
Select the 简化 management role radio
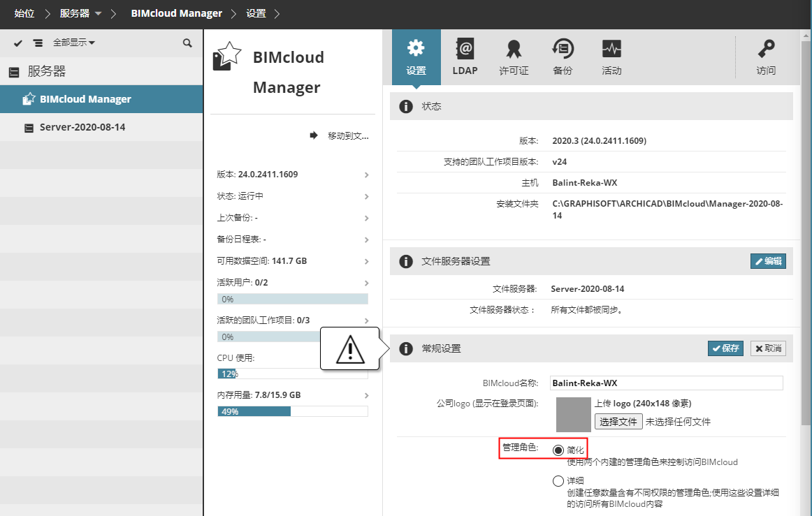(x=558, y=450)
